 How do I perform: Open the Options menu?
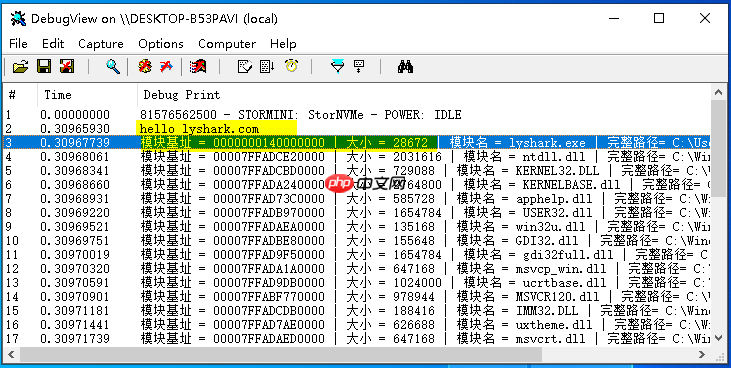[161, 44]
